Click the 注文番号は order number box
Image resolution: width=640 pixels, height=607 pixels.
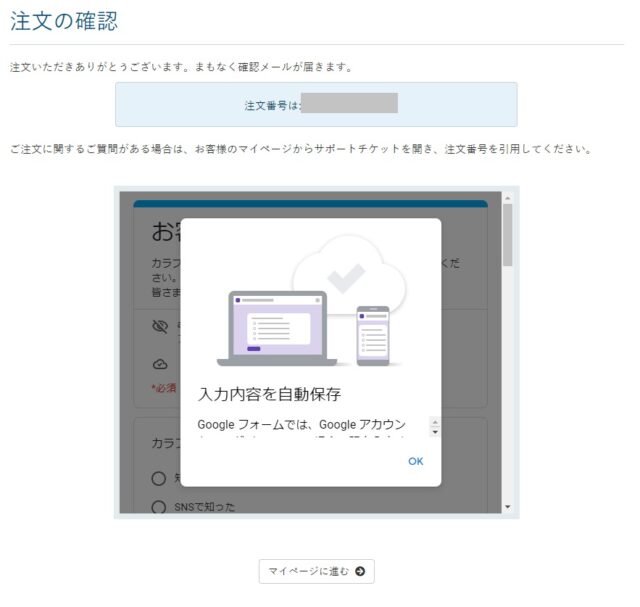316,105
